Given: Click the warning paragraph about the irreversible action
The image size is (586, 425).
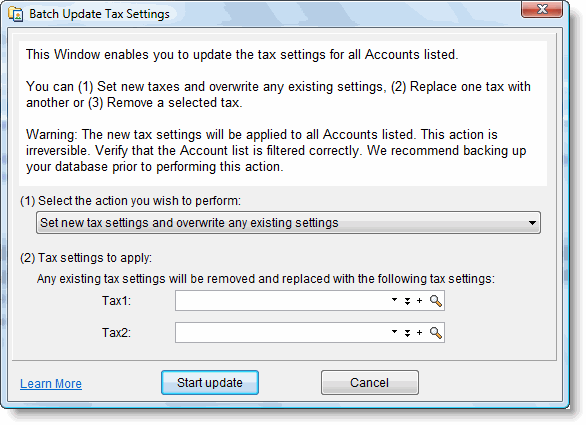Looking at the screenshot, I should [x=276, y=151].
